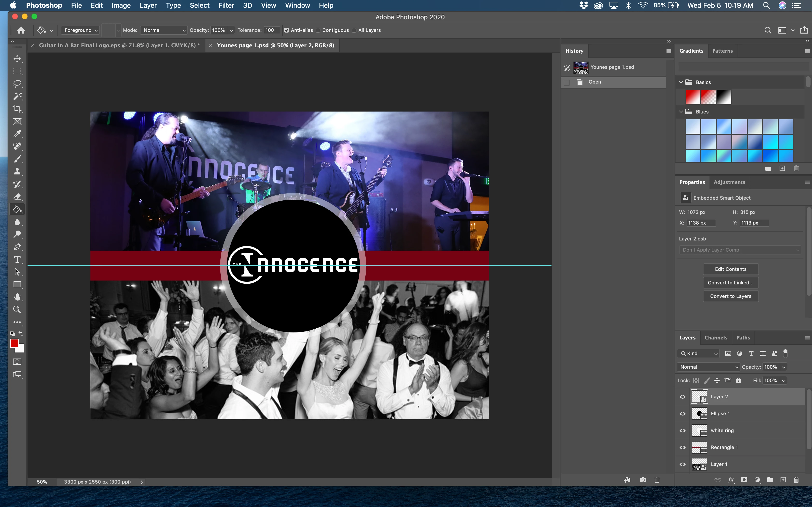Select the Eyedropper tool
Image resolution: width=812 pixels, height=507 pixels.
(x=17, y=134)
